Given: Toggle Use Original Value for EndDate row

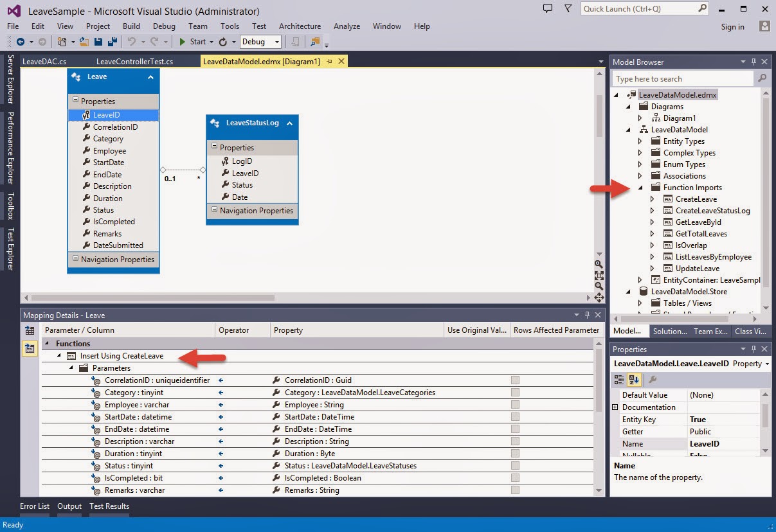Looking at the screenshot, I should tap(515, 429).
